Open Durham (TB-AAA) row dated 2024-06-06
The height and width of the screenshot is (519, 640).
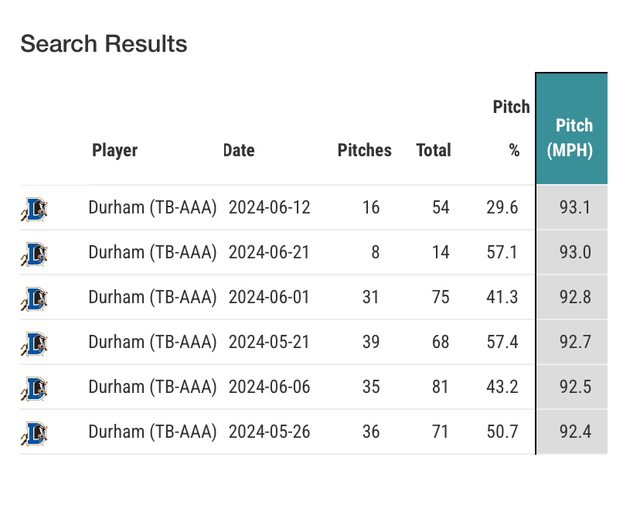(x=152, y=388)
